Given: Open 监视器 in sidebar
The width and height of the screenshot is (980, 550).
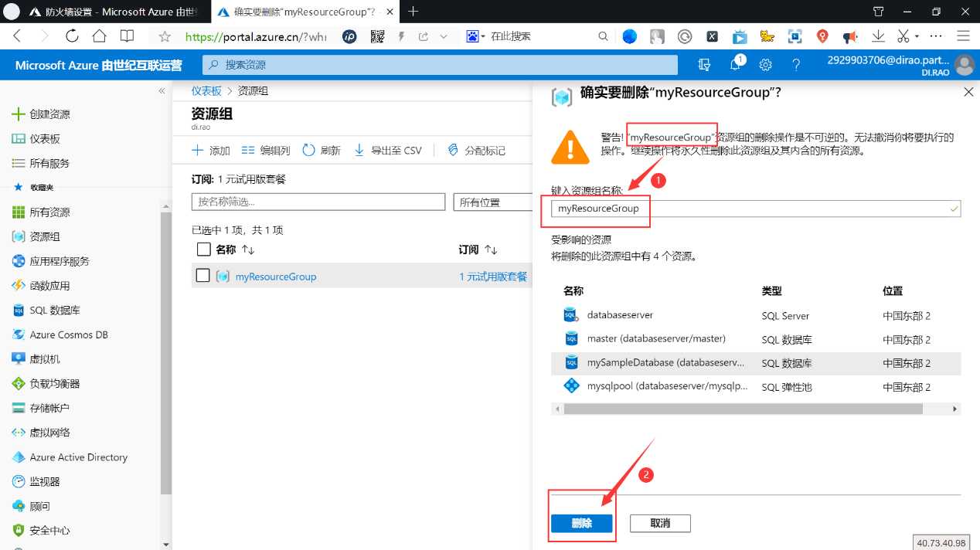Looking at the screenshot, I should point(45,481).
